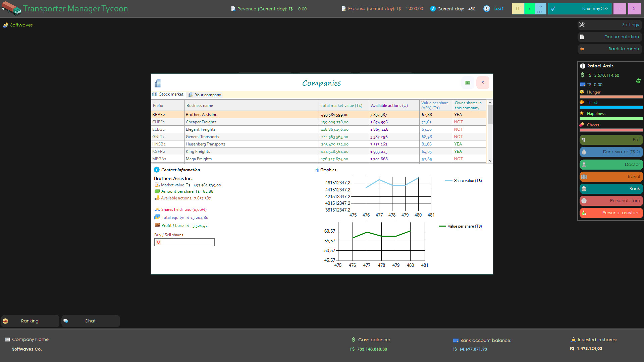Open the money/cash icon in Companies window header
This screenshot has height=362, width=644.
click(x=467, y=82)
